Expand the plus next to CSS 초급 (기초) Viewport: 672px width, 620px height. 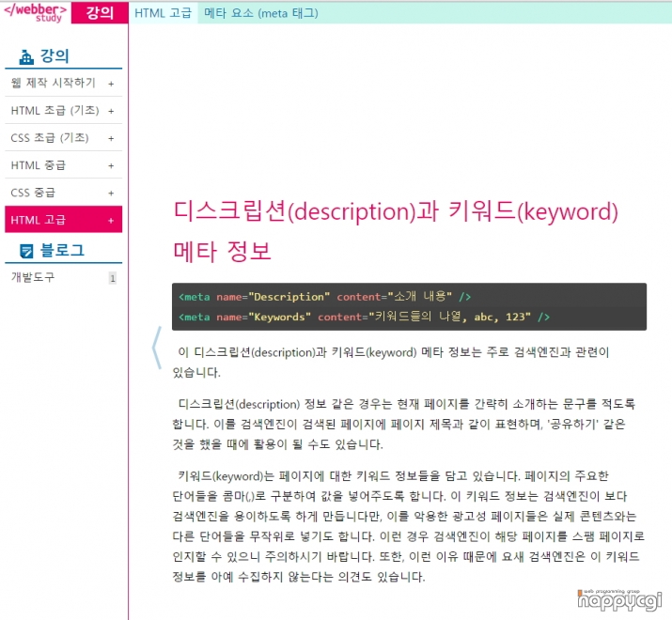111,138
